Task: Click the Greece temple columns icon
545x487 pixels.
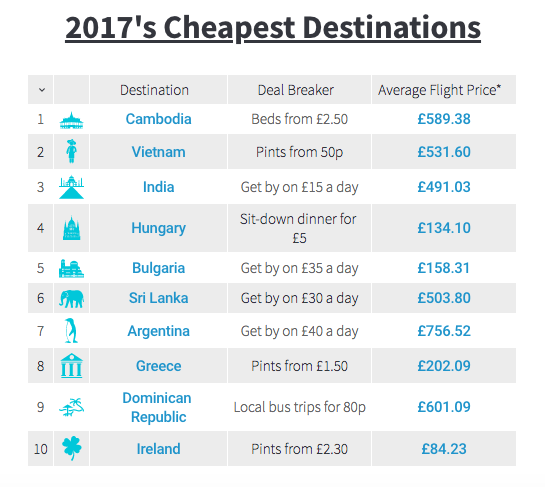Action: 72,366
